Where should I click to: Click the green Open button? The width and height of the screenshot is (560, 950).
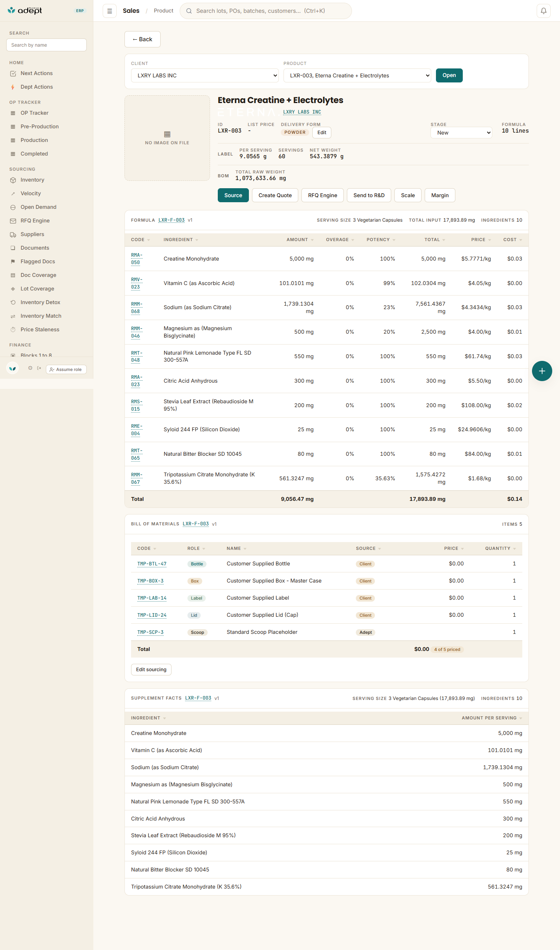click(x=449, y=75)
